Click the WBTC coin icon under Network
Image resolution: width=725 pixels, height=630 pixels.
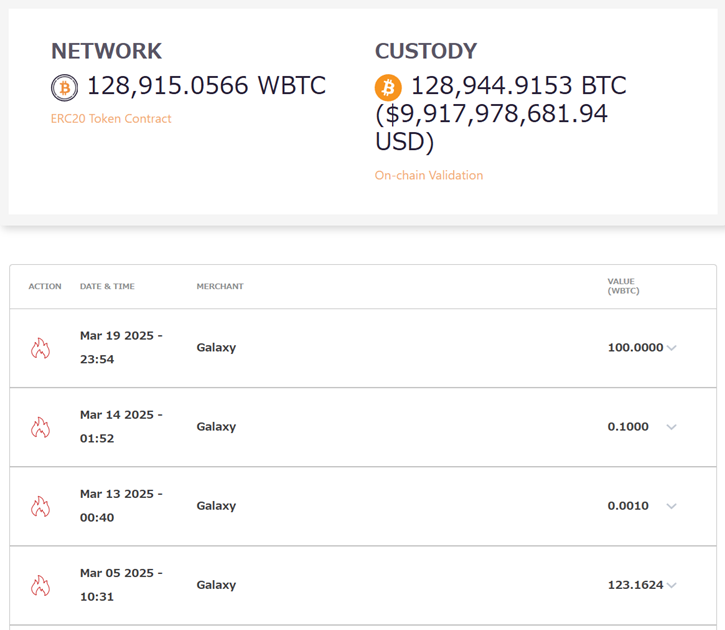click(x=64, y=87)
